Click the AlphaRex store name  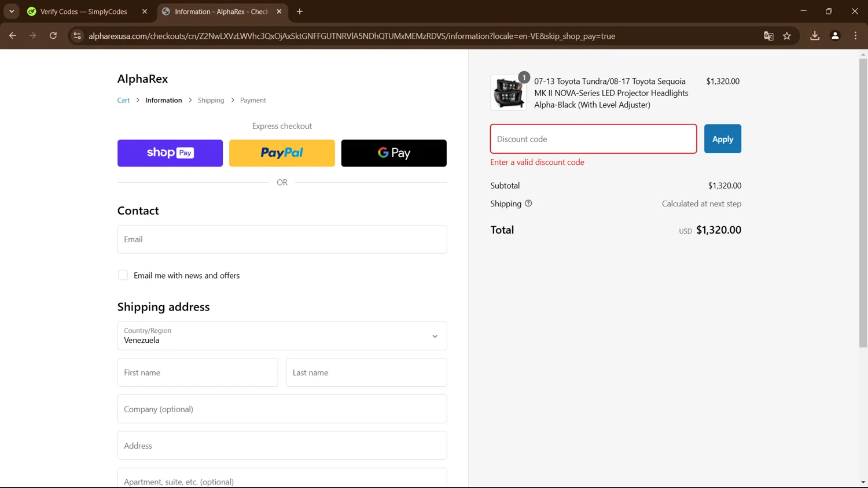(x=142, y=79)
